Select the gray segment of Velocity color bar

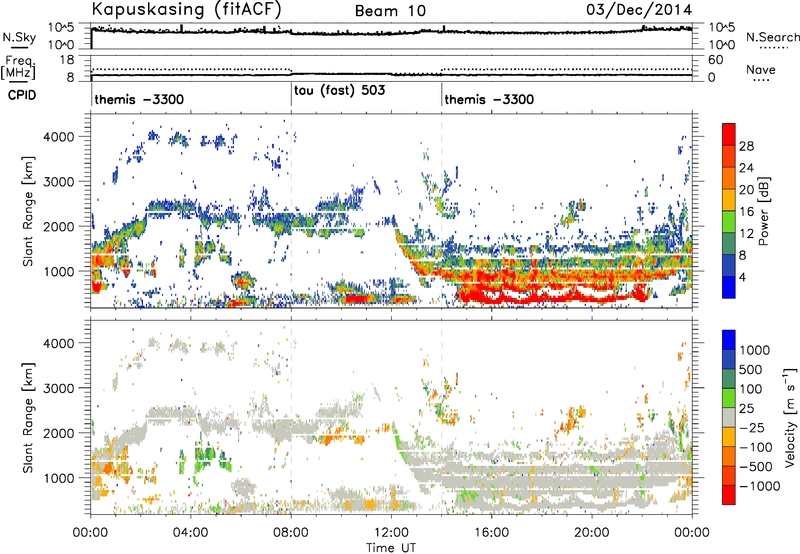(x=729, y=417)
